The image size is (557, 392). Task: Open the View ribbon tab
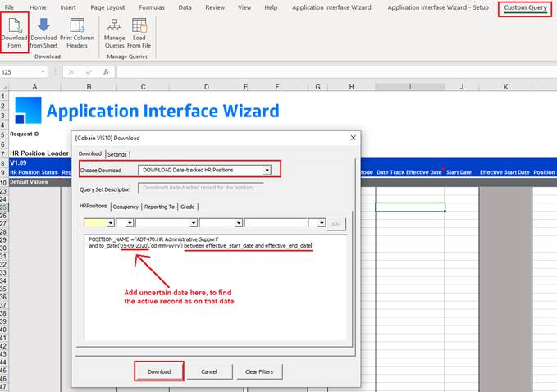pos(244,7)
